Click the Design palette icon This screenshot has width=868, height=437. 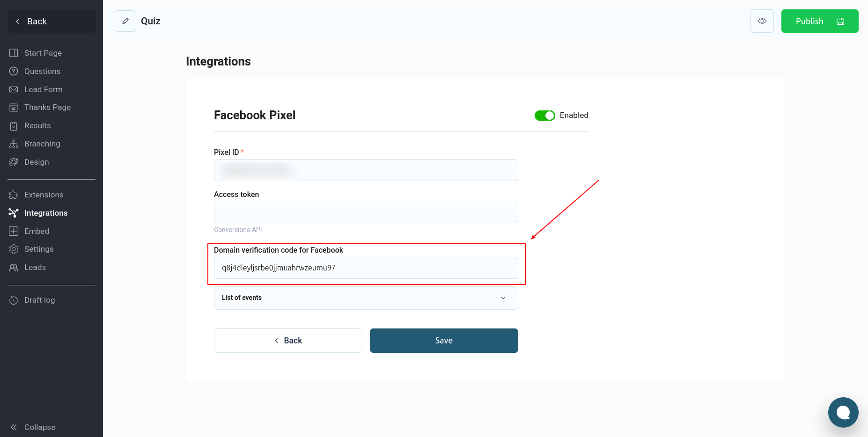pyautogui.click(x=14, y=162)
